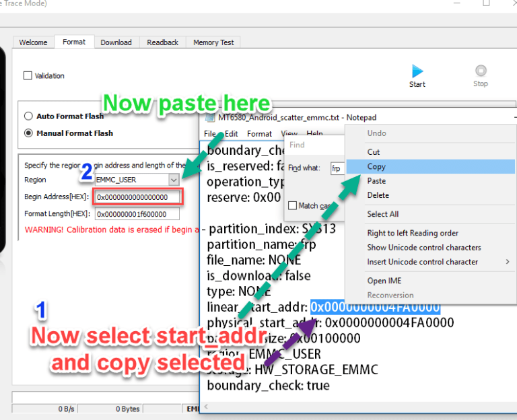Click the highlighted linear_start_addr value
Image resolution: width=517 pixels, height=420 pixels.
375,307
